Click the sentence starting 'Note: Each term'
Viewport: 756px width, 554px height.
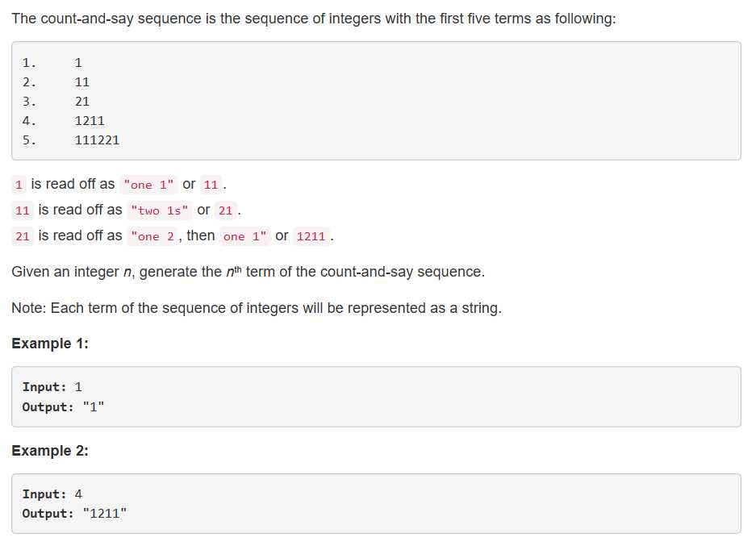(257, 308)
